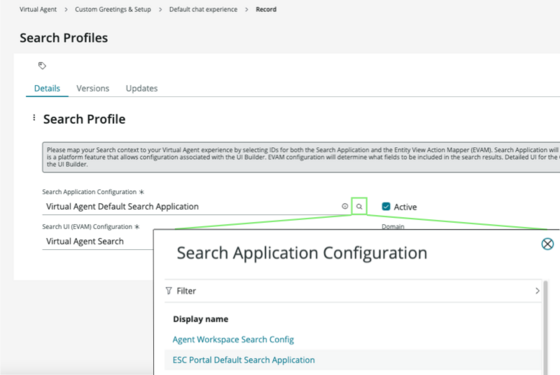Go to Default chat experience breadcrumb

(x=203, y=9)
